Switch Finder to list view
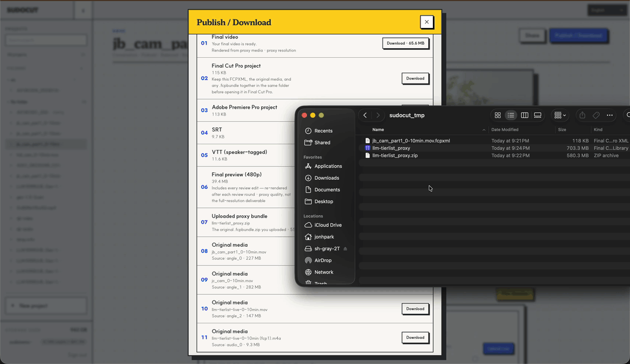The width and height of the screenshot is (630, 364). click(511, 115)
